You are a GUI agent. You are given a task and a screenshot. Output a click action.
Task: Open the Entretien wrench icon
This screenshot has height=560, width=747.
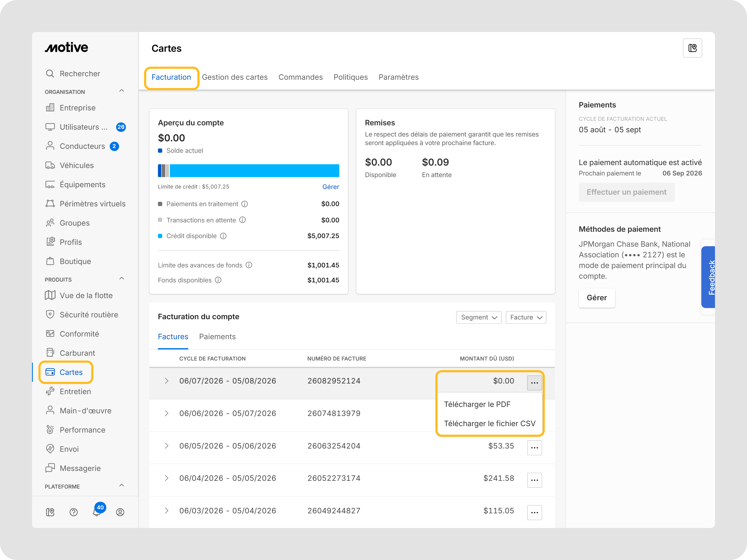[x=50, y=391]
